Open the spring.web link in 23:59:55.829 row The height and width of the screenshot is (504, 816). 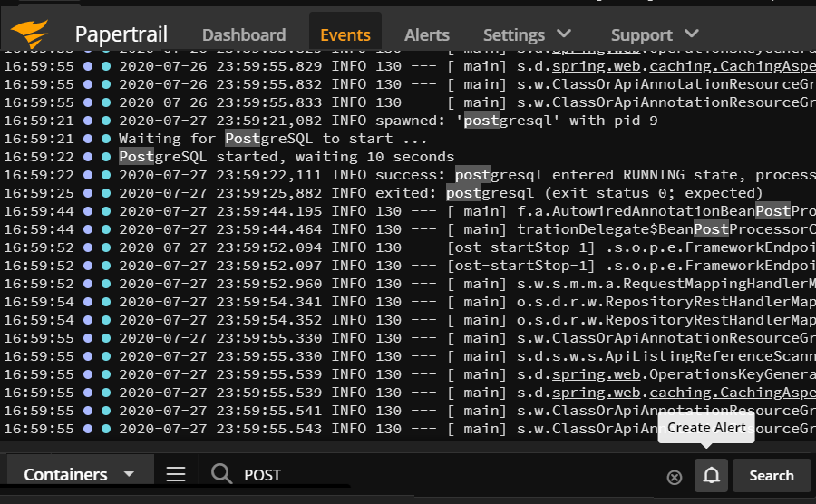click(x=597, y=66)
